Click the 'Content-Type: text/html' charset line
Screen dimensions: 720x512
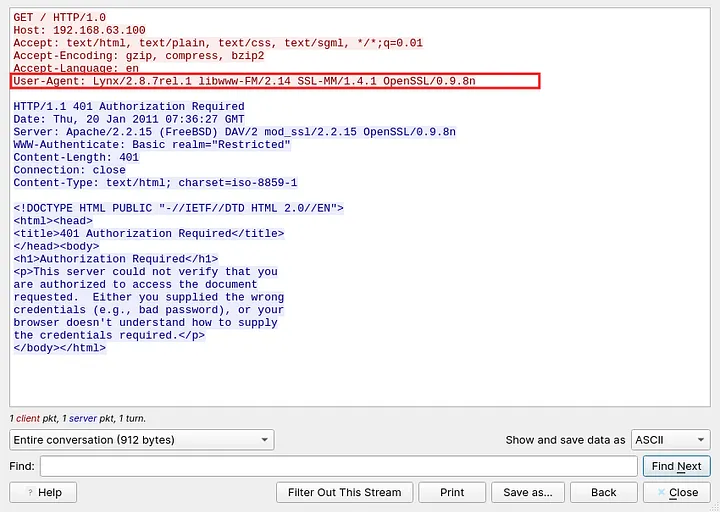(155, 183)
